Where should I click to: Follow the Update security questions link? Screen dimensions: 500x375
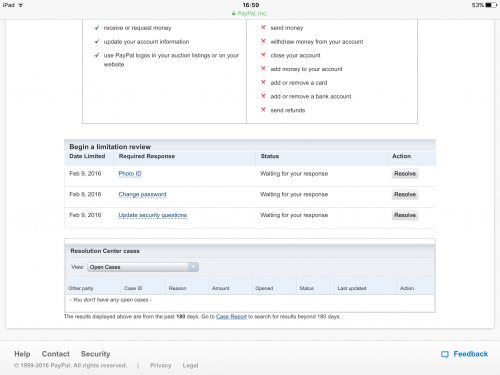click(x=153, y=215)
